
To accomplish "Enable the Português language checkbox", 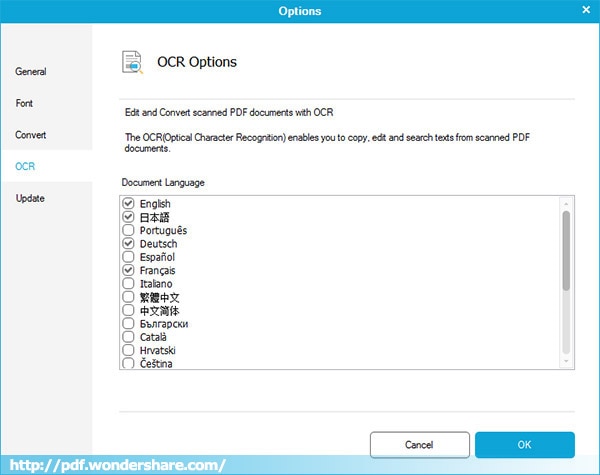I will (x=128, y=231).
